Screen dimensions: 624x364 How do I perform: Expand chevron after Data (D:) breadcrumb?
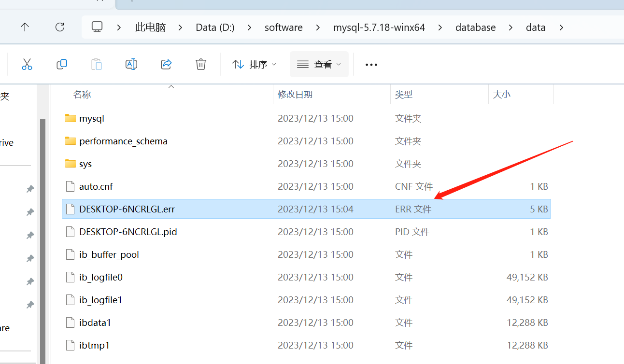249,28
